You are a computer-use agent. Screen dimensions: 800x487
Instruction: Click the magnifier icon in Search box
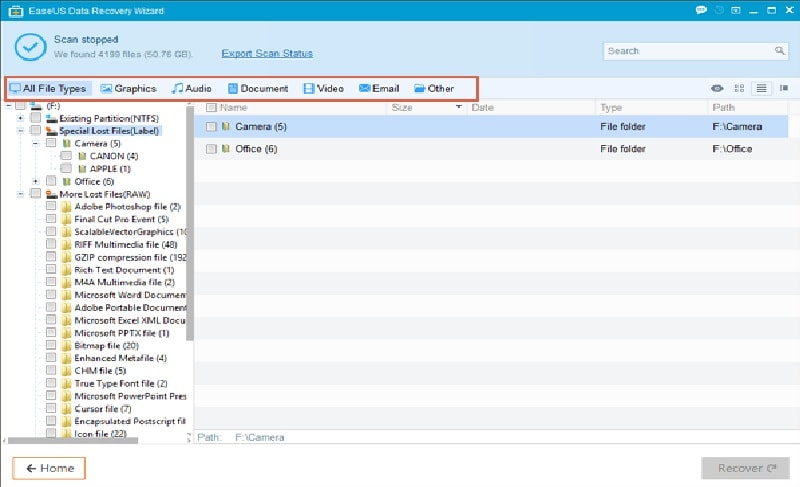[779, 50]
